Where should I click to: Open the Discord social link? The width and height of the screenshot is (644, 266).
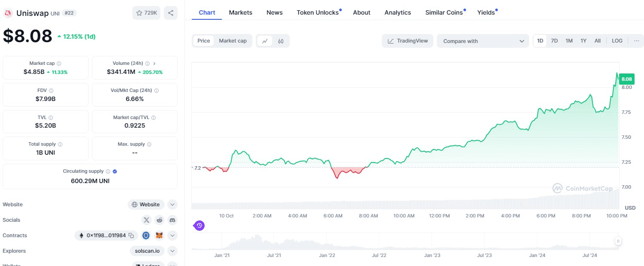(172, 220)
